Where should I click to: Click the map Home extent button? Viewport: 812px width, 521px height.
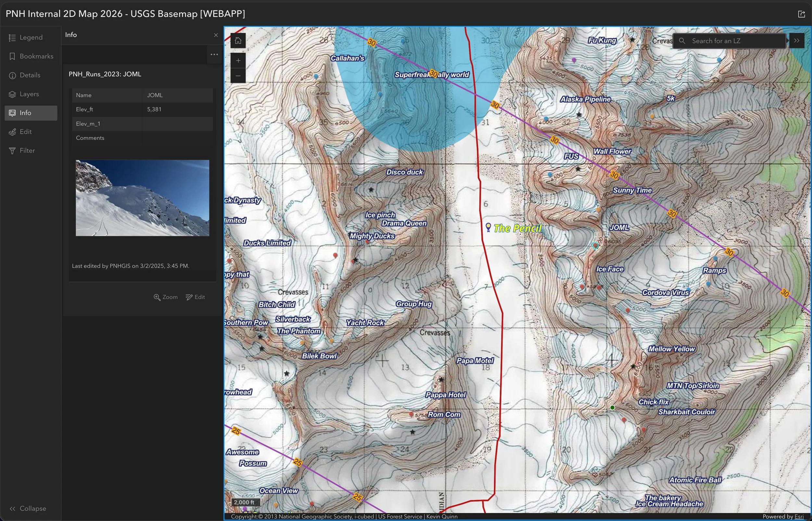[x=238, y=41]
